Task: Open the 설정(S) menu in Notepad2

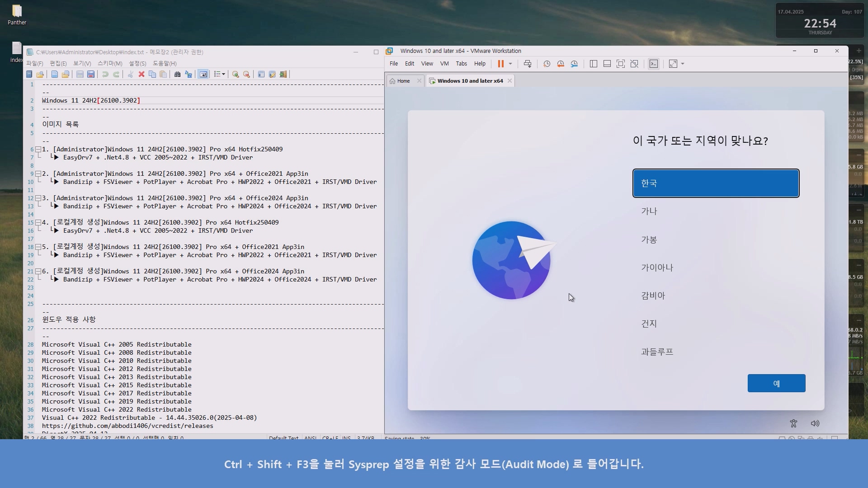Action: (x=137, y=64)
